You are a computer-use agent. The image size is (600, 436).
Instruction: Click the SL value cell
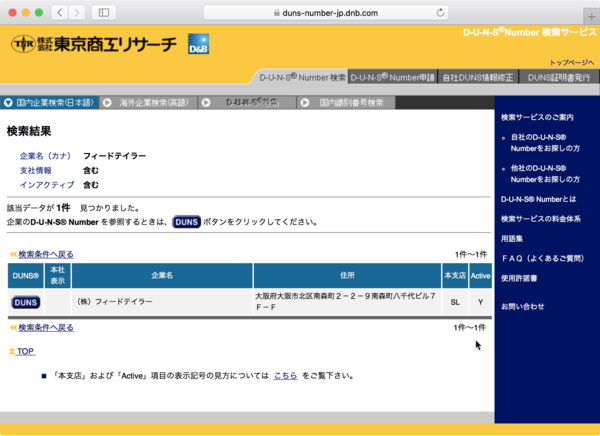455,302
